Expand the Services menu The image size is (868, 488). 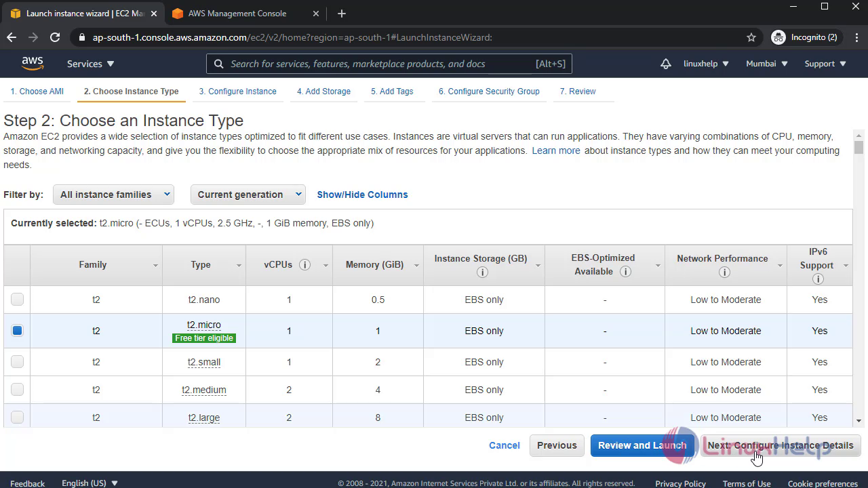[90, 64]
